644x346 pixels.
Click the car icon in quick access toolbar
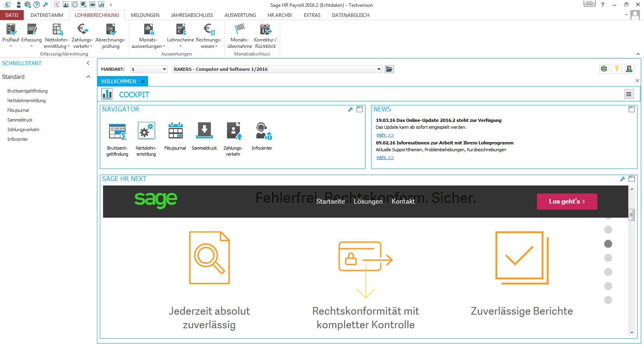pyautogui.click(x=93, y=5)
